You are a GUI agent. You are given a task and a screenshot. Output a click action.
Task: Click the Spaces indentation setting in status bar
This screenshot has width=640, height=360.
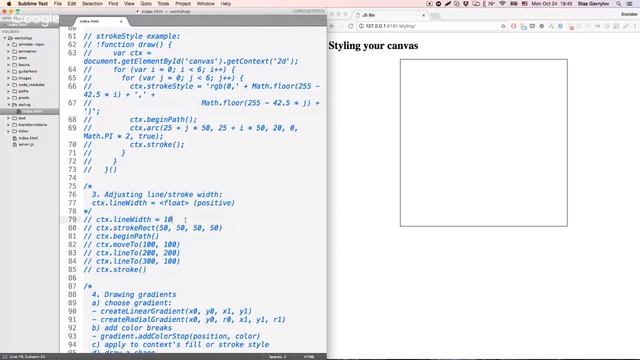[278, 357]
